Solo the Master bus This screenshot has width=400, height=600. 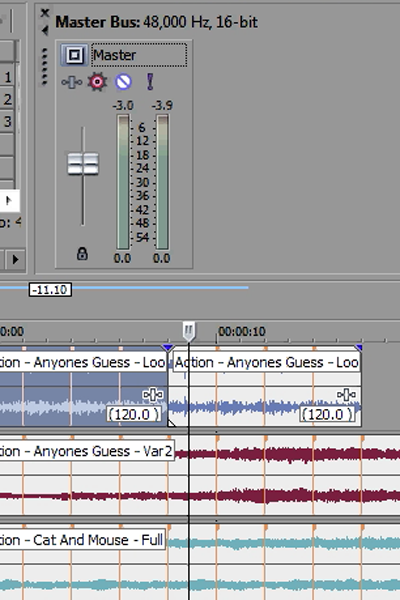pos(150,82)
